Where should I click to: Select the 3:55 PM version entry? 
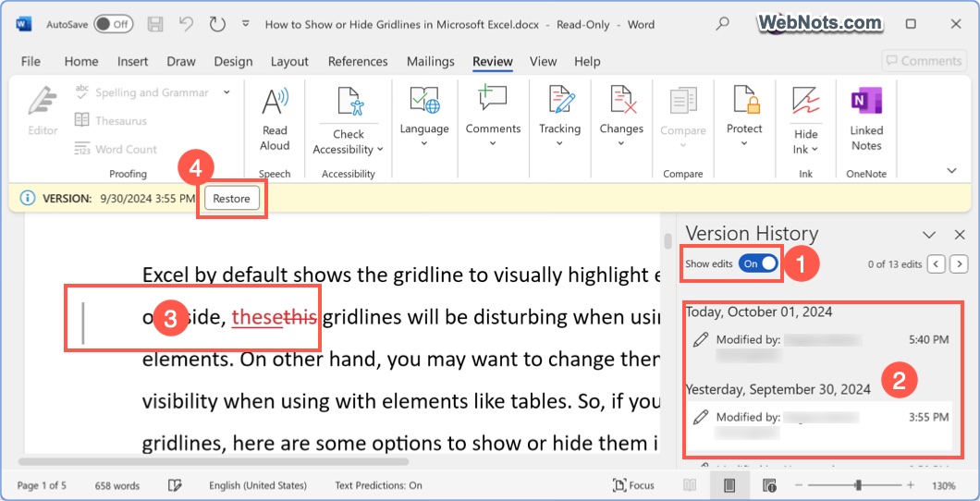(x=819, y=425)
